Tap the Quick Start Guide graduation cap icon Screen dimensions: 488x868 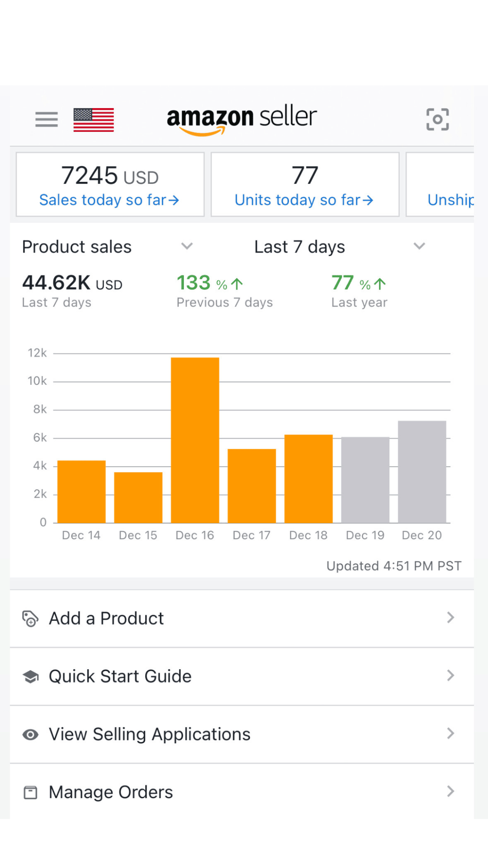(30, 676)
